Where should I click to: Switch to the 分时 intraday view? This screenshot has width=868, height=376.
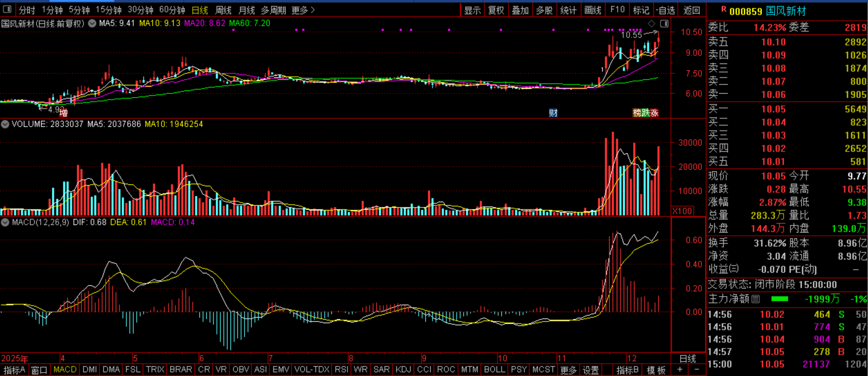click(27, 10)
